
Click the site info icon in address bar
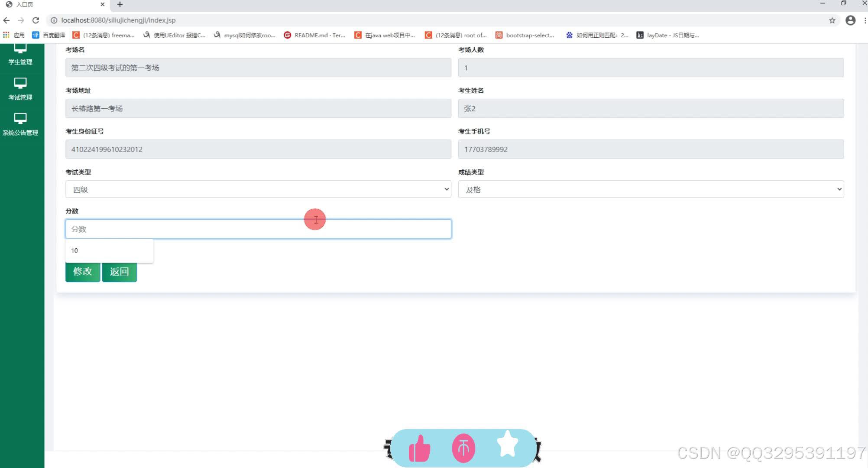click(x=54, y=20)
